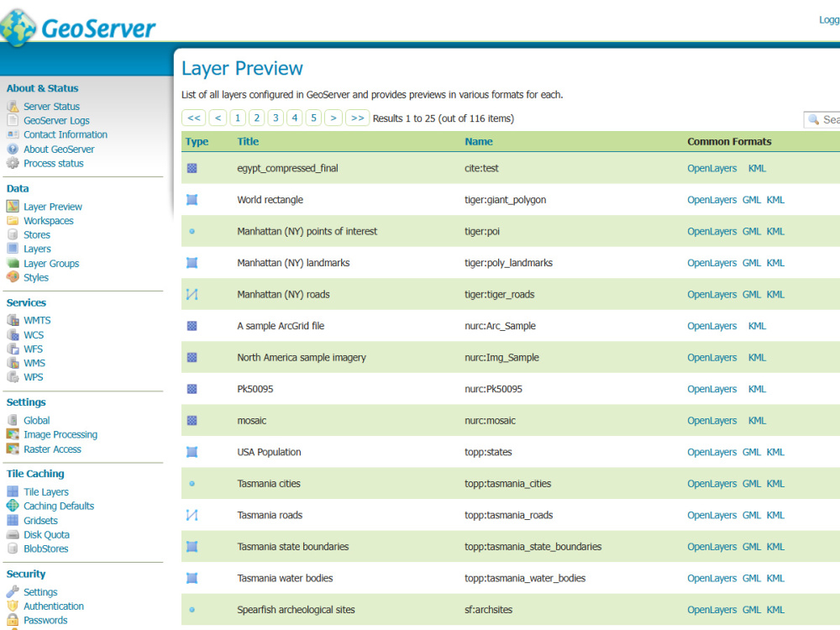840x630 pixels.
Task: Click the WFS service icon
Action: point(13,349)
